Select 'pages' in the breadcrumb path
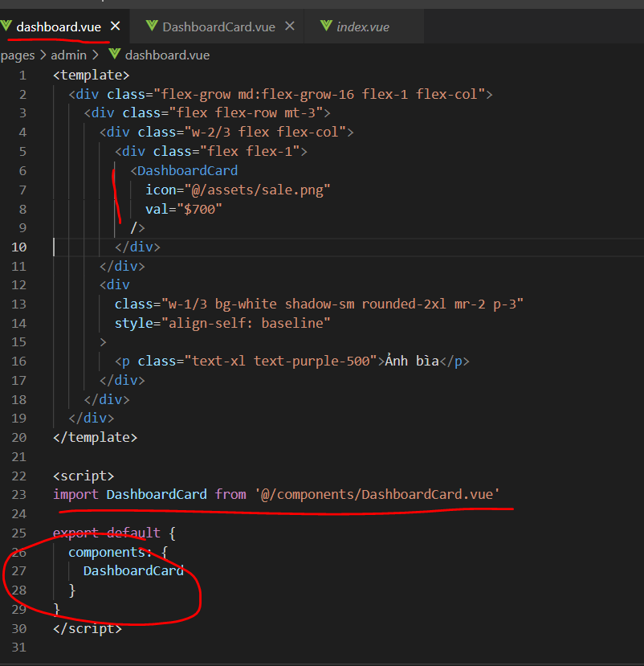The width and height of the screenshot is (644, 666). pos(18,55)
